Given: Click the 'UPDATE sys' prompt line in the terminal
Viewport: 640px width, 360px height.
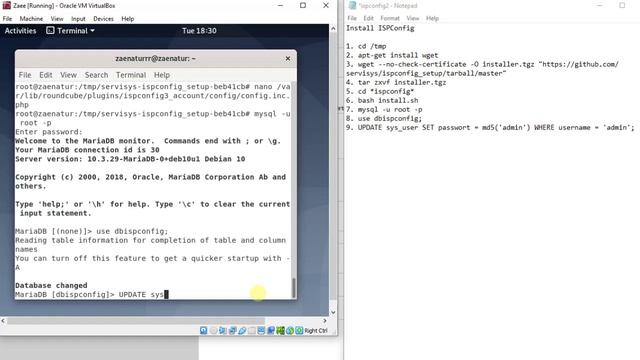Looking at the screenshot, I should click(x=92, y=294).
